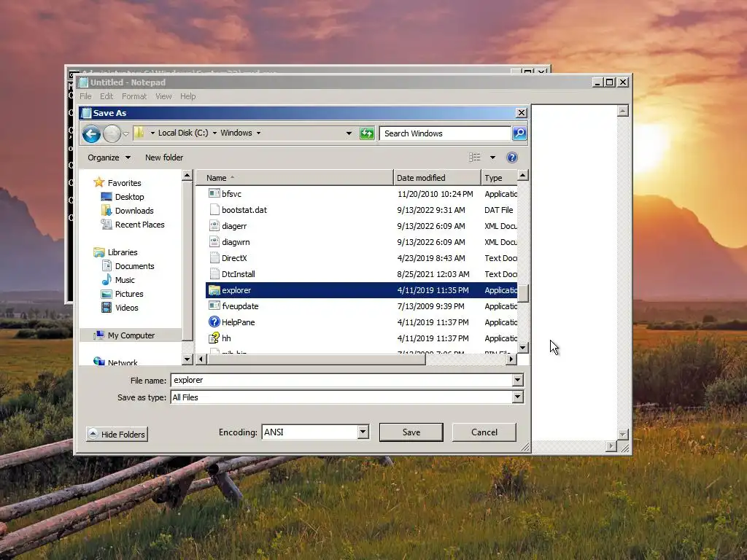747x560 pixels.
Task: Click the HelpPane blue question icon
Action: [214, 322]
